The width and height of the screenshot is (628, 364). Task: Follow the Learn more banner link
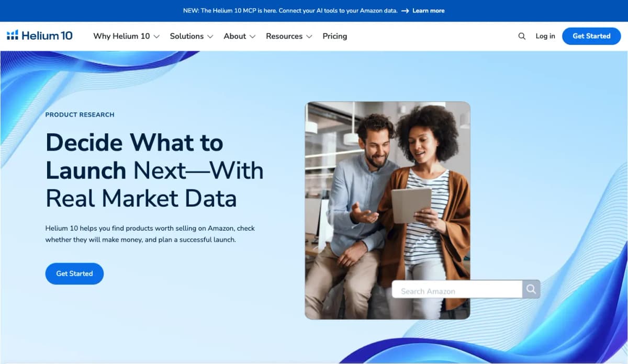coord(429,10)
